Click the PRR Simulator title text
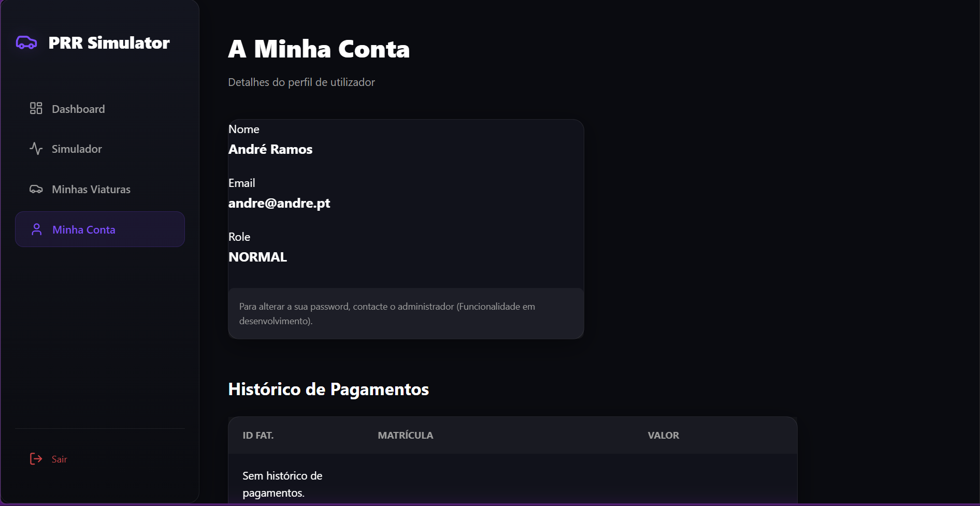Viewport: 980px width, 506px height. 109,43
